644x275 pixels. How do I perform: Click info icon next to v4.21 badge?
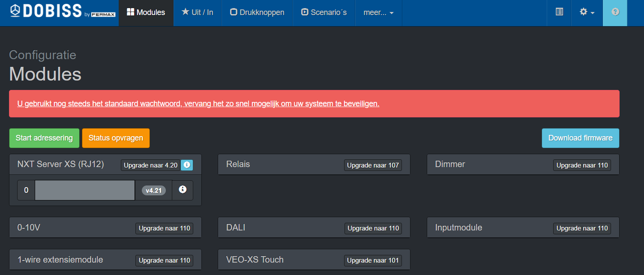183,190
